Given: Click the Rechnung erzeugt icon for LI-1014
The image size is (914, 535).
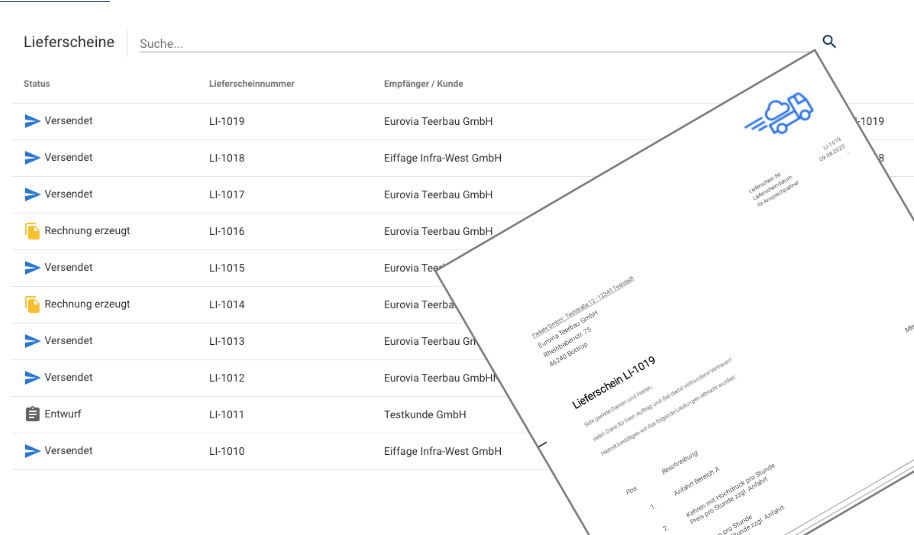Looking at the screenshot, I should tap(32, 304).
